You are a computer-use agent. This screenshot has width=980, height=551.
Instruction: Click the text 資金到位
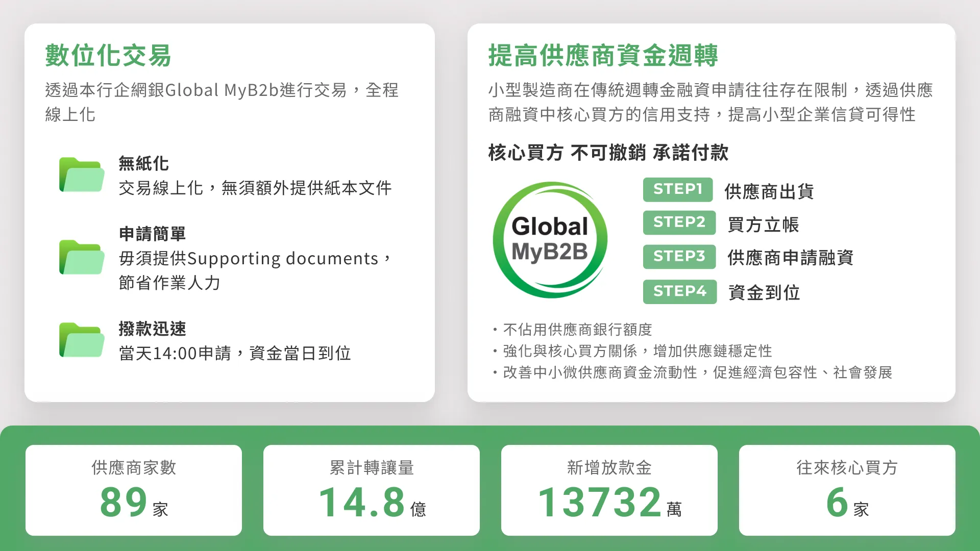coord(764,293)
